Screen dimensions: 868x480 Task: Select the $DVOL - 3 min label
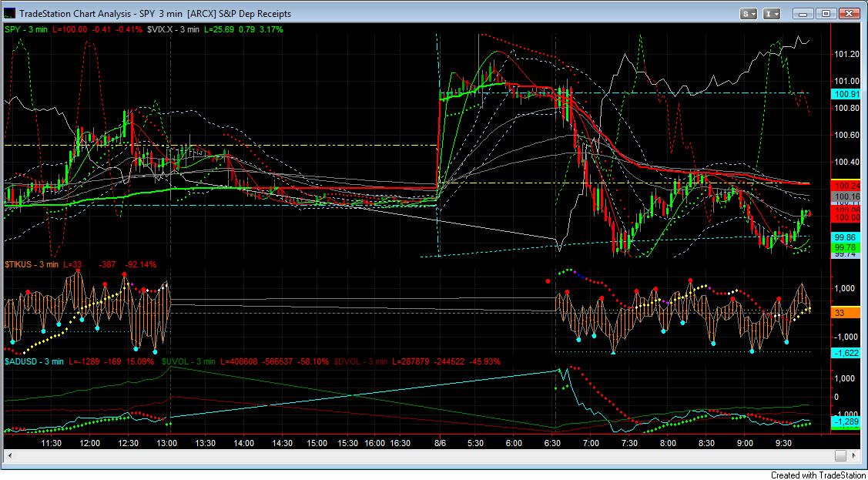360,361
